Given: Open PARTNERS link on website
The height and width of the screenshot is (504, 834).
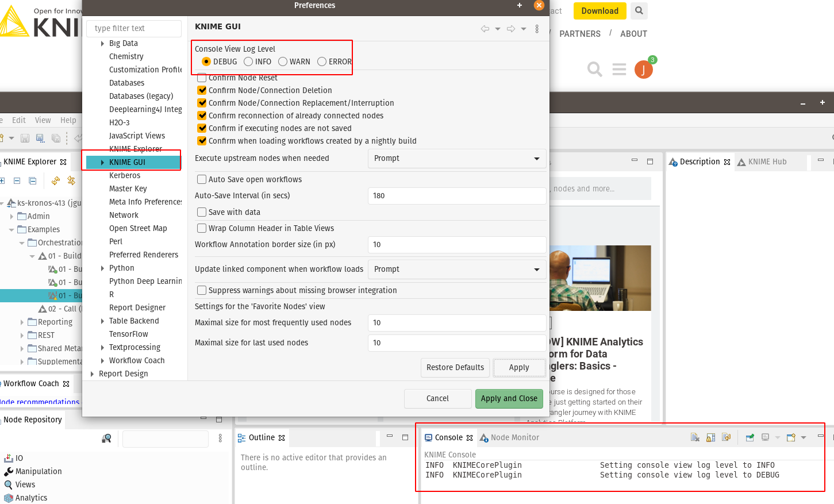Looking at the screenshot, I should tap(580, 33).
